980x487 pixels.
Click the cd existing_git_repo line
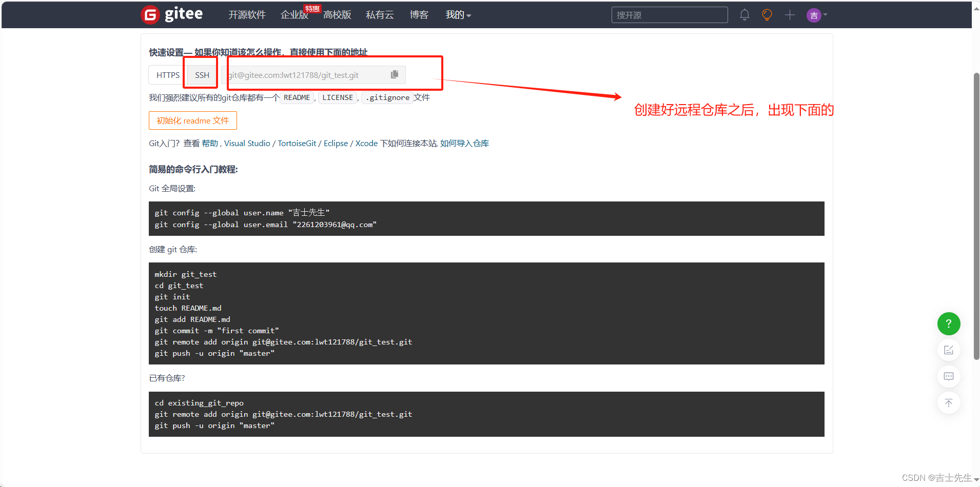point(199,403)
